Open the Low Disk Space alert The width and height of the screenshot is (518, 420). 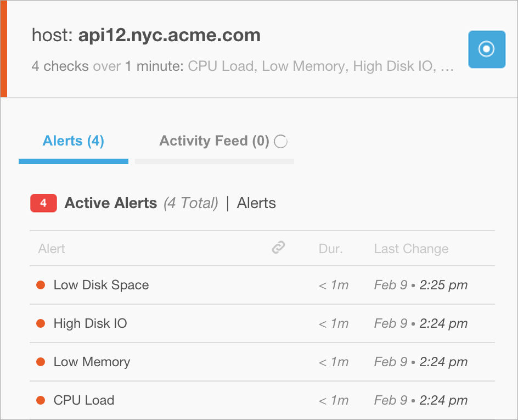(x=101, y=285)
